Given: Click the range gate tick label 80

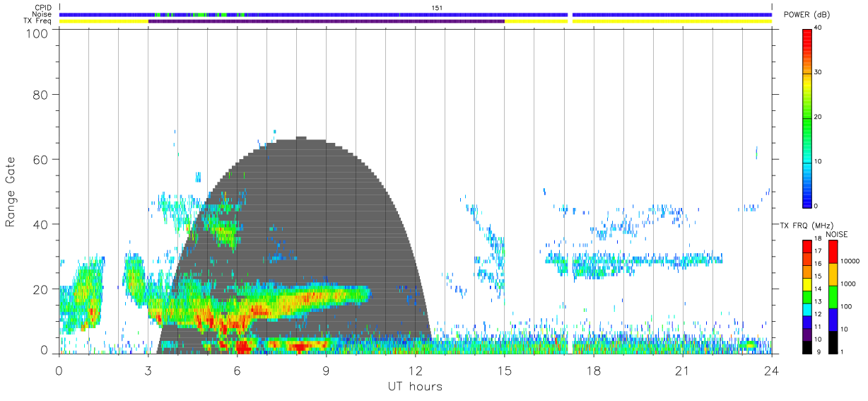Looking at the screenshot, I should (x=40, y=94).
